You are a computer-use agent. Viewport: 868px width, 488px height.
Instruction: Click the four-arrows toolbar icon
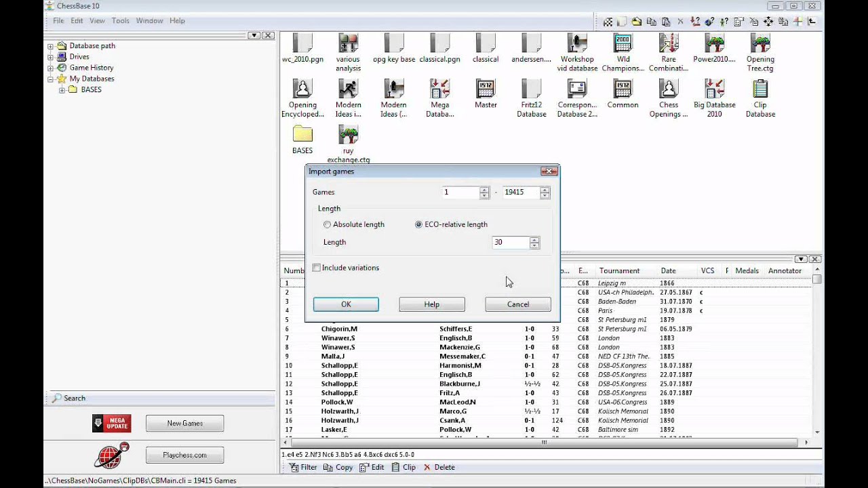768,22
